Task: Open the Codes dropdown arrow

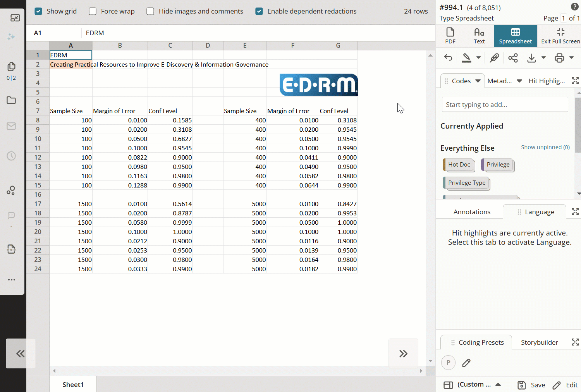Action: (477, 81)
